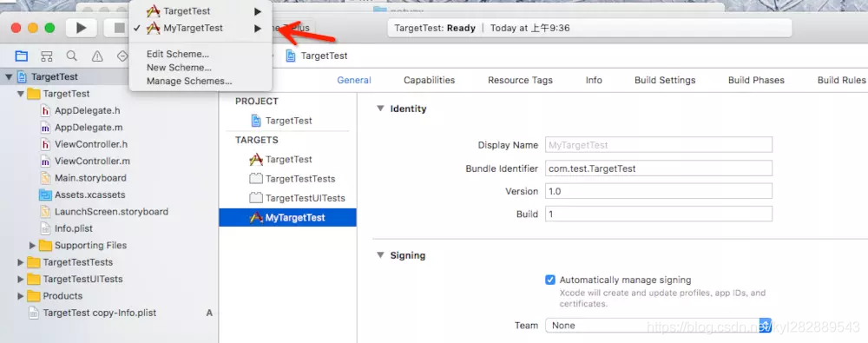Collapse the Identity section
Image resolution: width=868 pixels, height=343 pixels.
380,109
